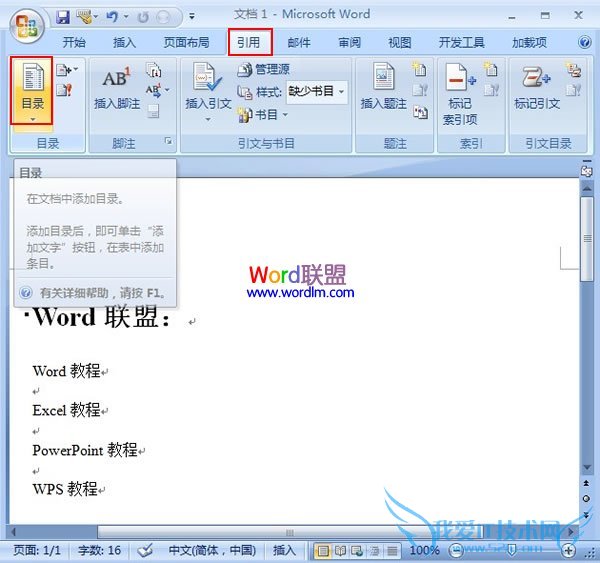Click 标记索引项 button
This screenshot has width=600, height=563.
(460, 94)
